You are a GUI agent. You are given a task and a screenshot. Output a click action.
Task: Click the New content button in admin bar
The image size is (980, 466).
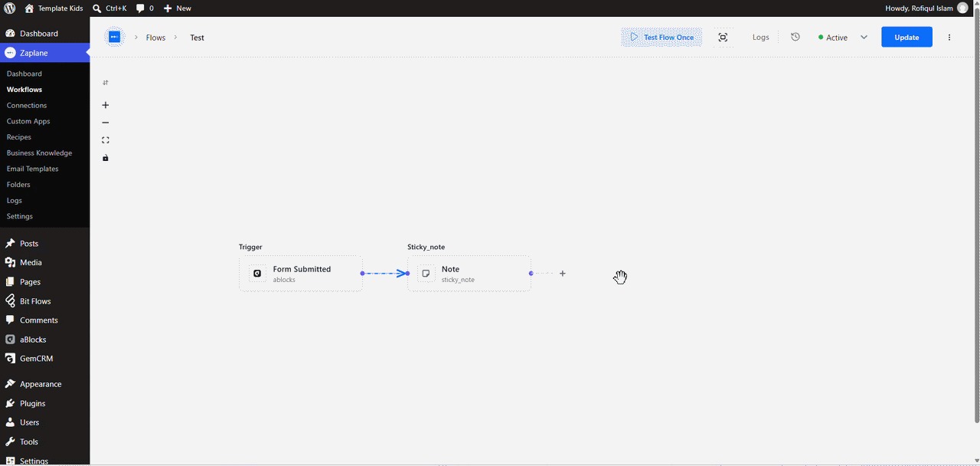[x=178, y=8]
